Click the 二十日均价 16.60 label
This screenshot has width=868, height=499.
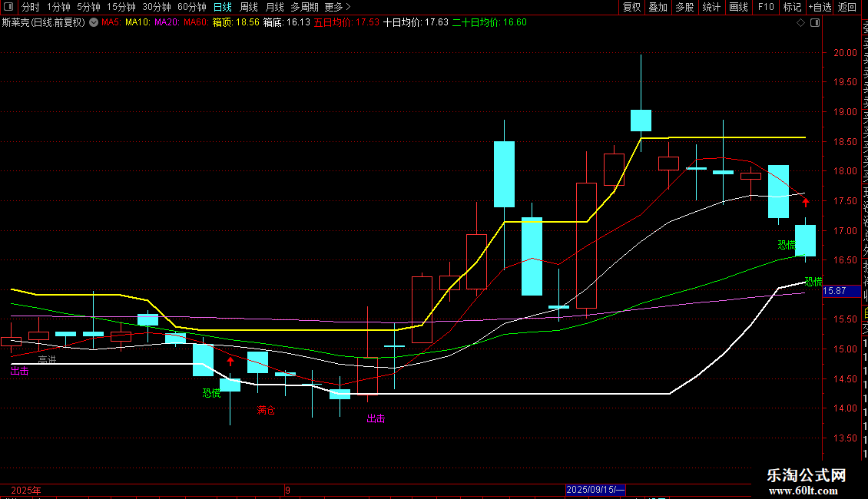(489, 22)
